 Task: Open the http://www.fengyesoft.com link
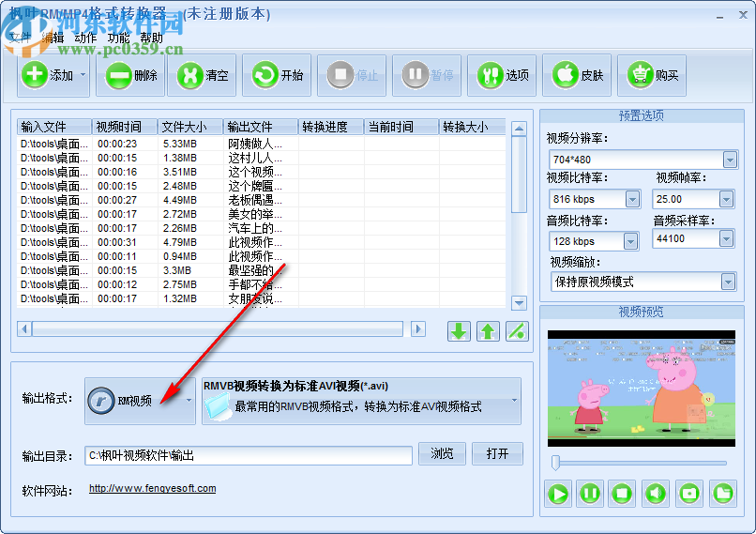click(x=152, y=488)
